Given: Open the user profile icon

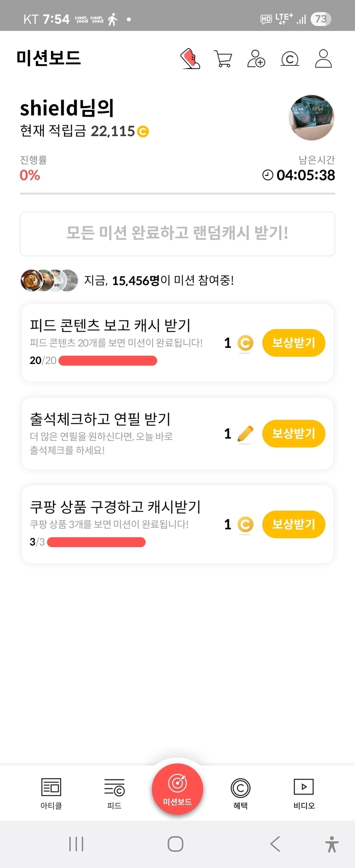Looking at the screenshot, I should (x=323, y=59).
